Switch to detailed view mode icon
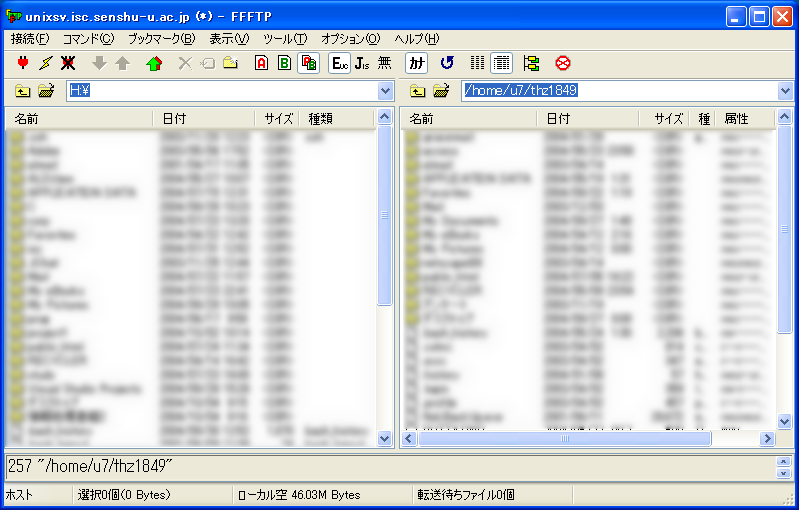The image size is (799, 510). tap(501, 63)
